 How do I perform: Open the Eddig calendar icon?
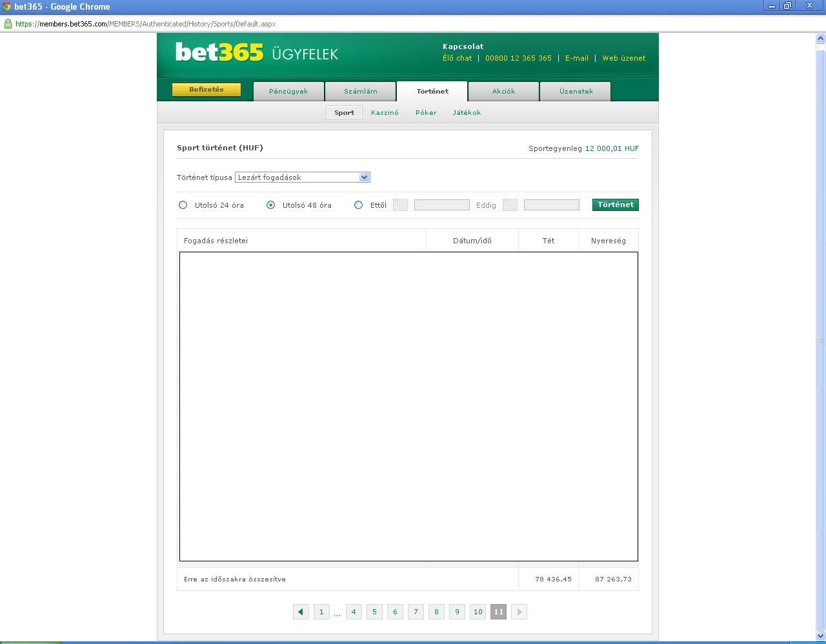pos(510,205)
